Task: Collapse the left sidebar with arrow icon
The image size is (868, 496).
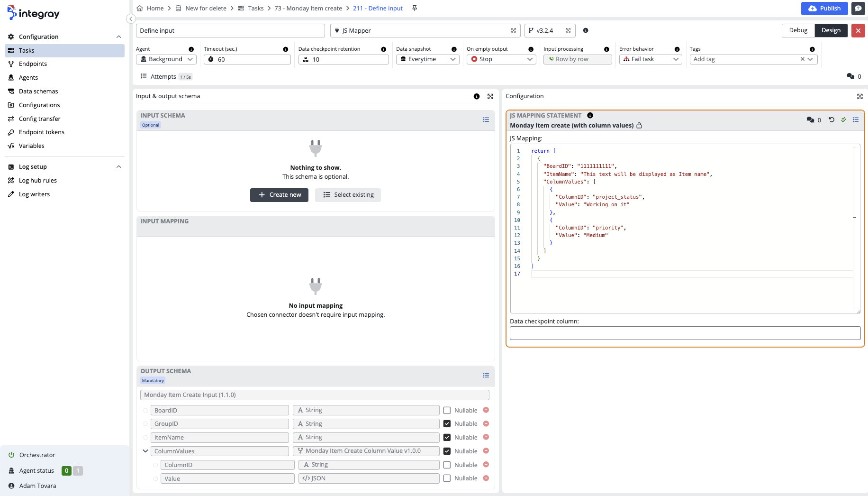Action: (x=131, y=19)
